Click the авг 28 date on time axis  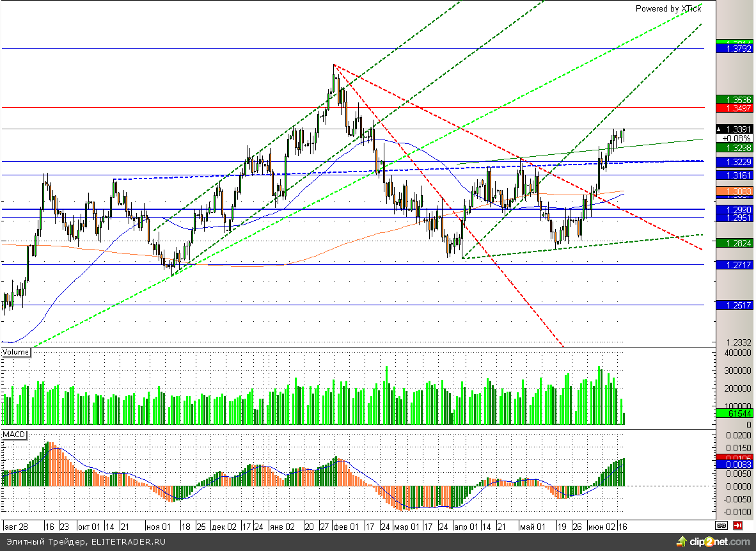[x=17, y=526]
